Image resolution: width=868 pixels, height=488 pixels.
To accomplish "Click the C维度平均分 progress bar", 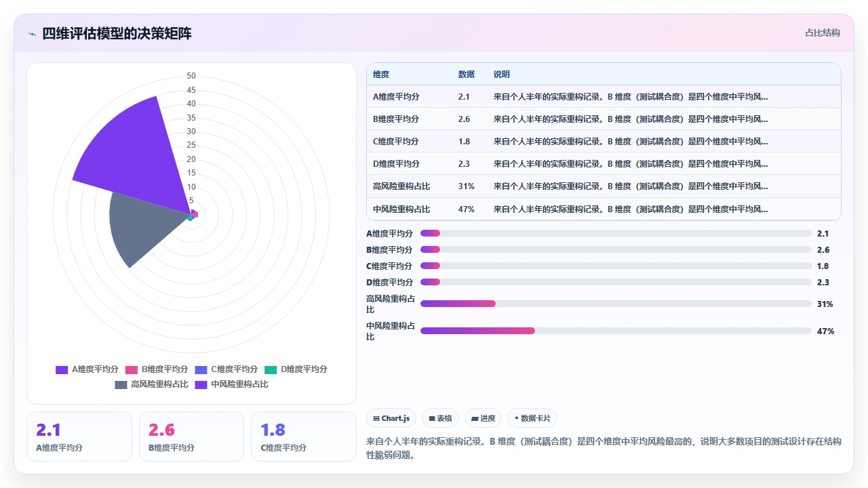I will [x=616, y=266].
